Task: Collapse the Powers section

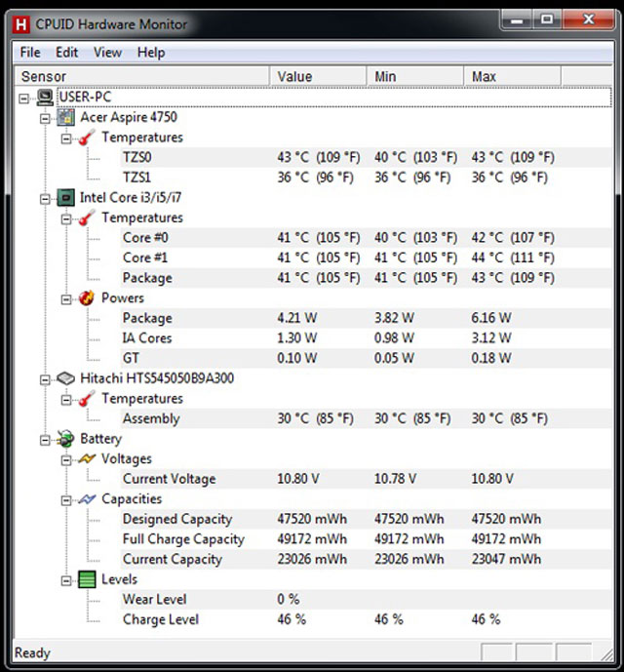Action: click(66, 299)
